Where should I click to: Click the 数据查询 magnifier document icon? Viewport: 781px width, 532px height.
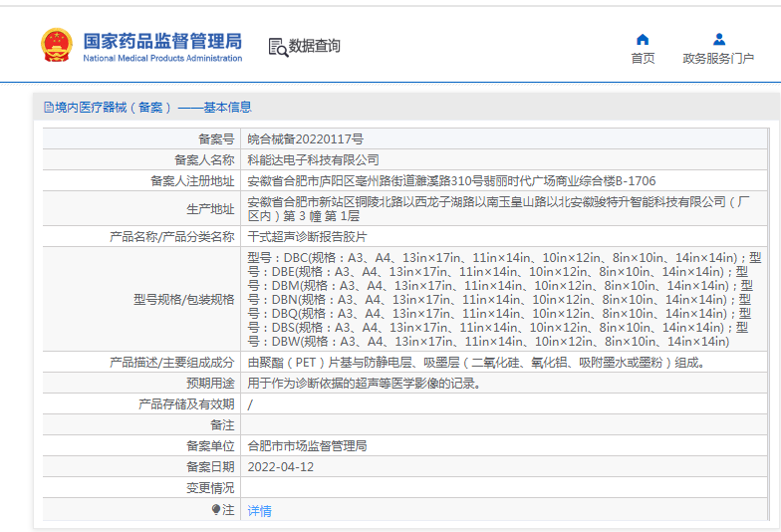278,47
